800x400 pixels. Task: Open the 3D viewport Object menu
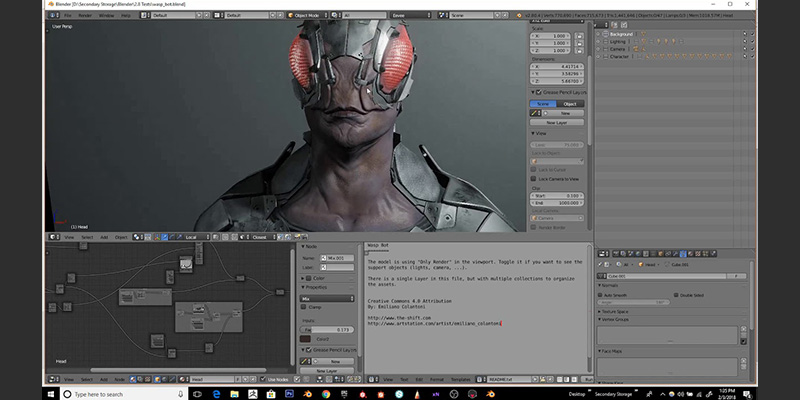pos(121,237)
